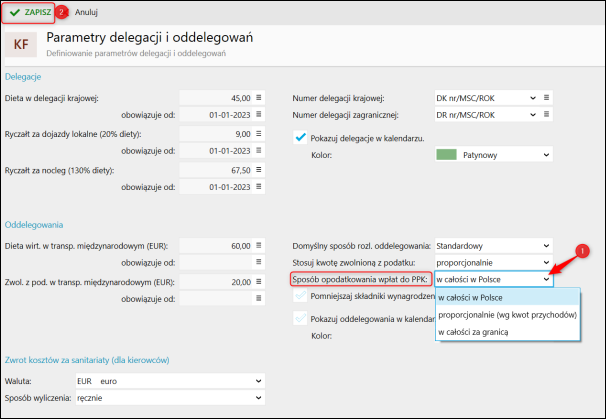Click date field under Ryczałt za dojazdy lokalne

(216, 150)
